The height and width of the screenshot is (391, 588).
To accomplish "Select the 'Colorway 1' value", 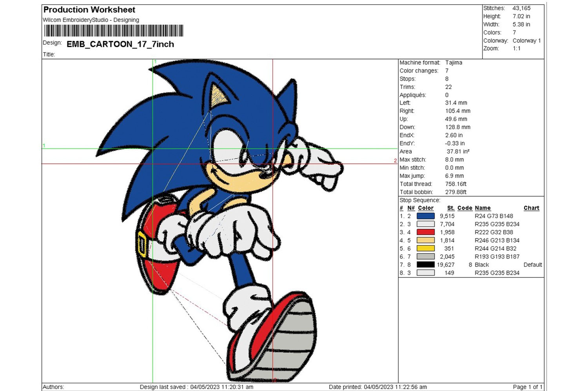I will click(x=526, y=41).
